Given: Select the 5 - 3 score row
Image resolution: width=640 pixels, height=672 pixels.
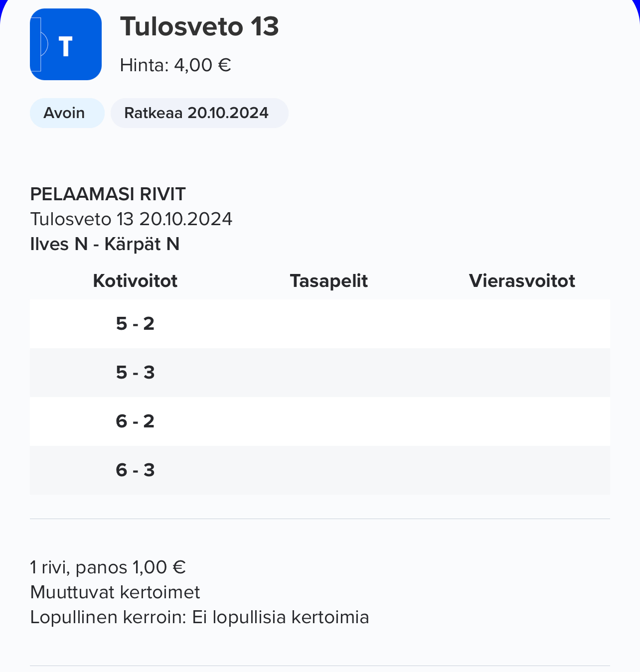Looking at the screenshot, I should pos(320,373).
